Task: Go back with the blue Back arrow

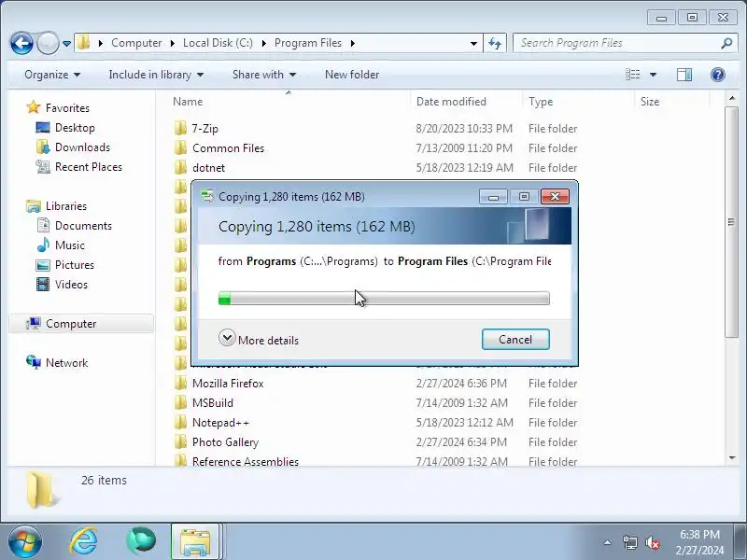Action: [x=21, y=43]
